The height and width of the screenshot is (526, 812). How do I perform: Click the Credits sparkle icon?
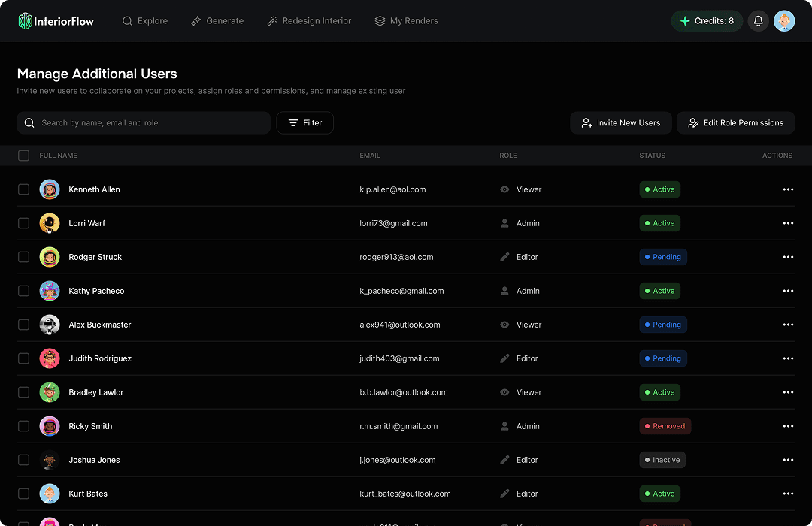point(685,20)
